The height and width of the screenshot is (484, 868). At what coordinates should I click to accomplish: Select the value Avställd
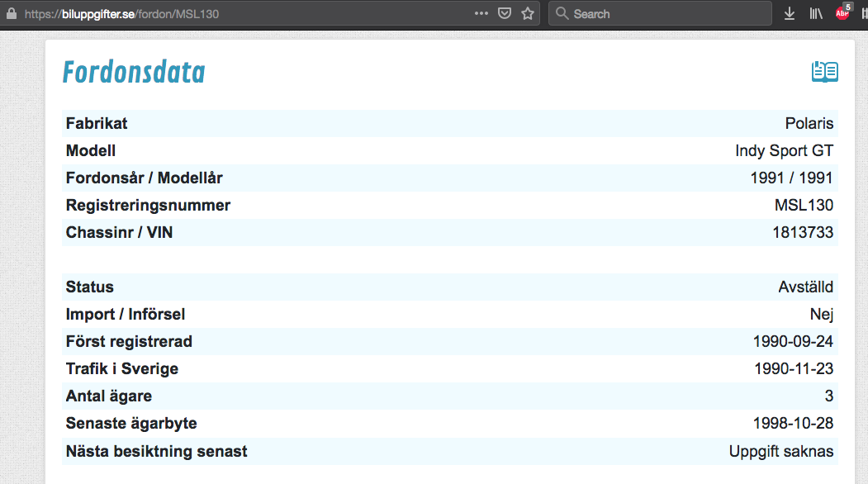[x=805, y=287]
